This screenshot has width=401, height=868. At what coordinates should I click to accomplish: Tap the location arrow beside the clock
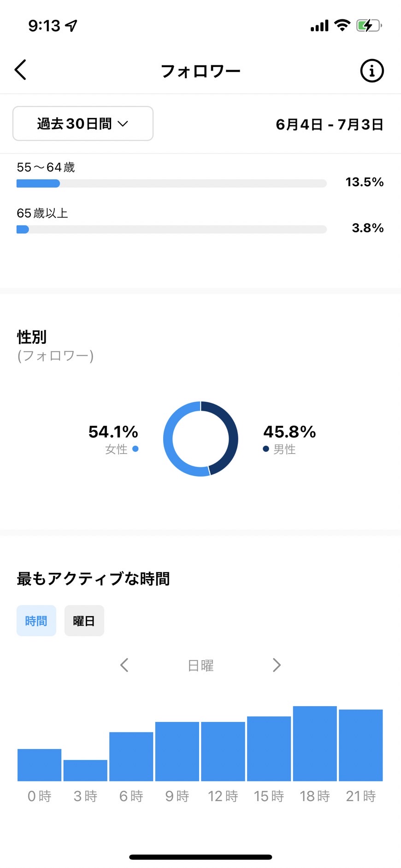pos(71,25)
